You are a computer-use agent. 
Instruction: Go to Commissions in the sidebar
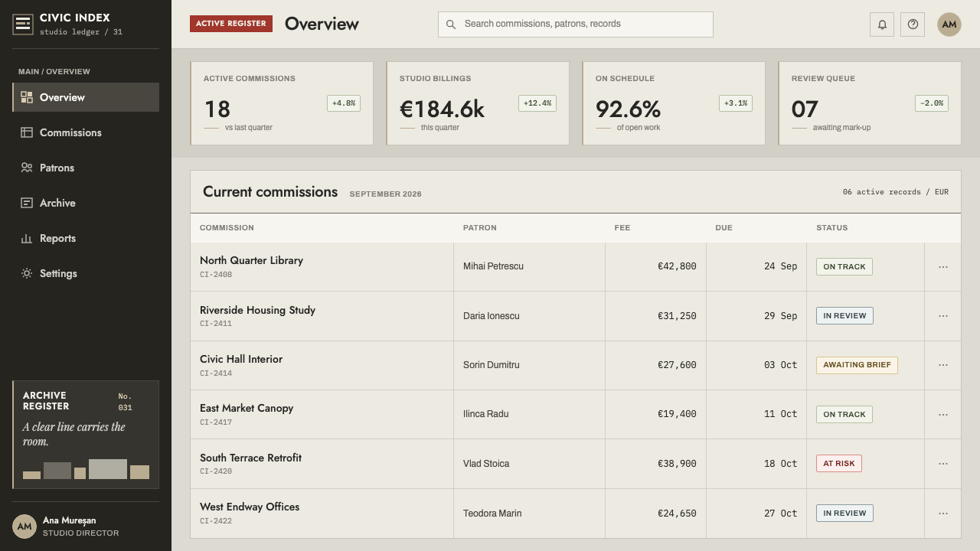pyautogui.click(x=86, y=132)
